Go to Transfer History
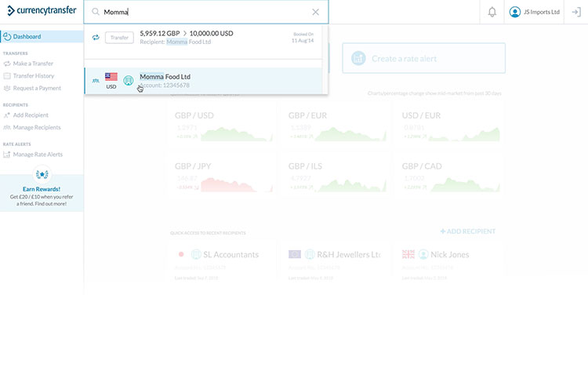588x368 pixels. pyautogui.click(x=34, y=76)
